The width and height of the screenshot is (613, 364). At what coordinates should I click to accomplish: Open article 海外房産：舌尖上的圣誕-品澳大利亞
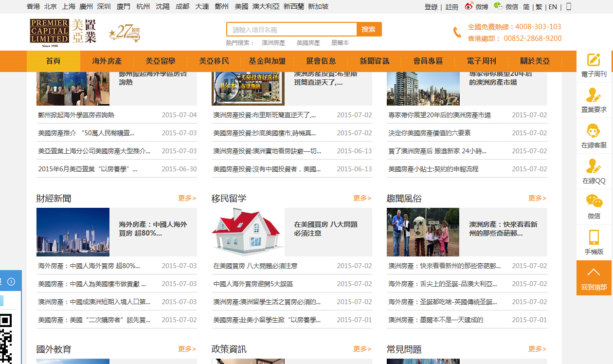(x=443, y=284)
